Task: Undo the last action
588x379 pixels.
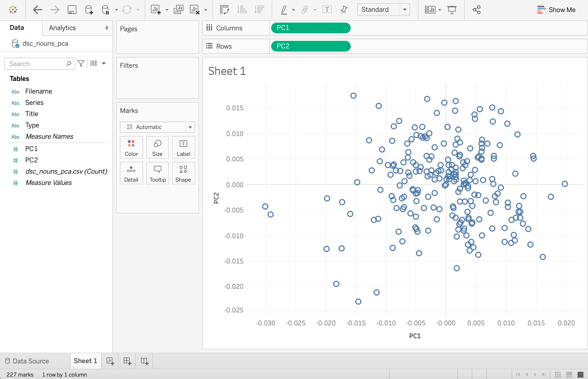Action: pos(38,10)
